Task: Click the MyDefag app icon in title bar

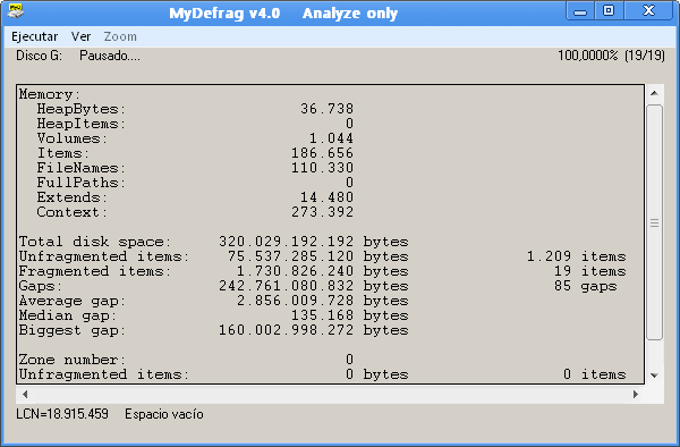Action: tap(16, 11)
